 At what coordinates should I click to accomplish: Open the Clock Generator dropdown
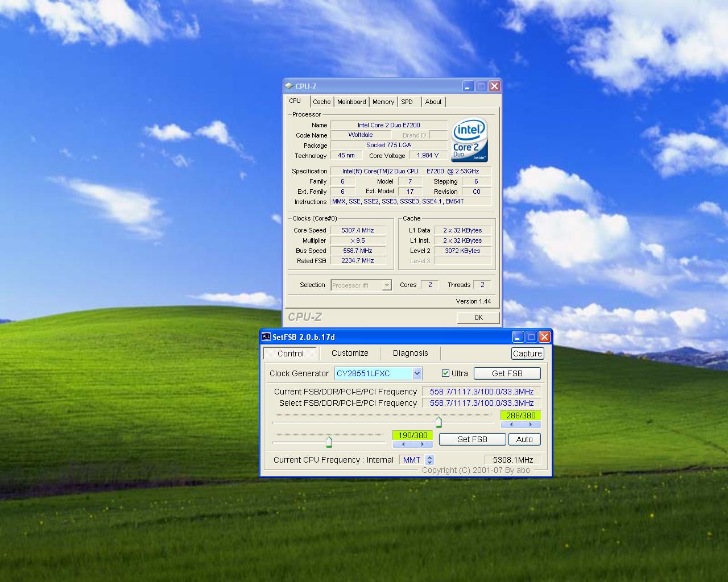(417, 373)
